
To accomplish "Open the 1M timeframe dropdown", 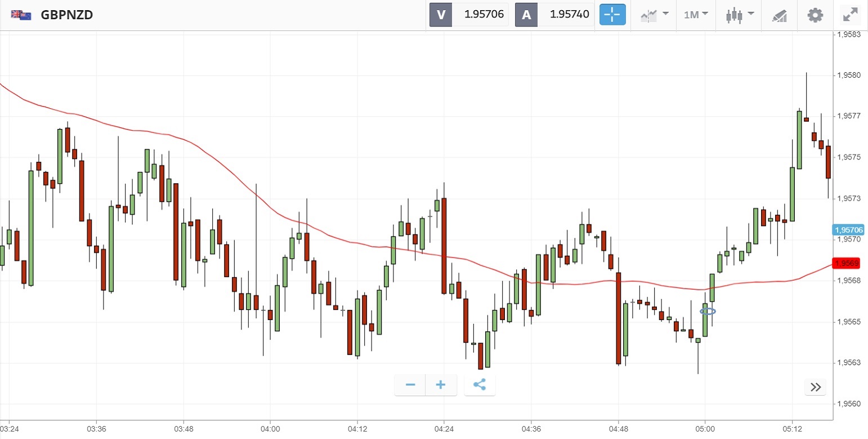I will [x=696, y=15].
